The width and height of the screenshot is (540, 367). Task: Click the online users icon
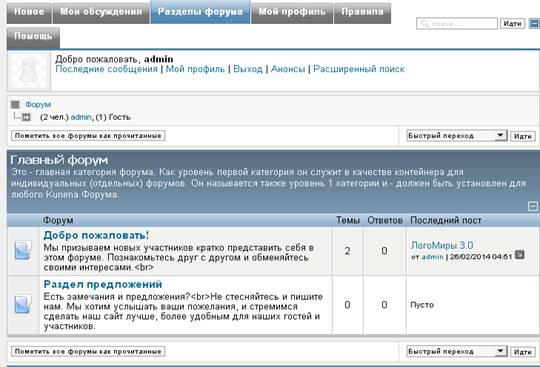pyautogui.click(x=26, y=117)
